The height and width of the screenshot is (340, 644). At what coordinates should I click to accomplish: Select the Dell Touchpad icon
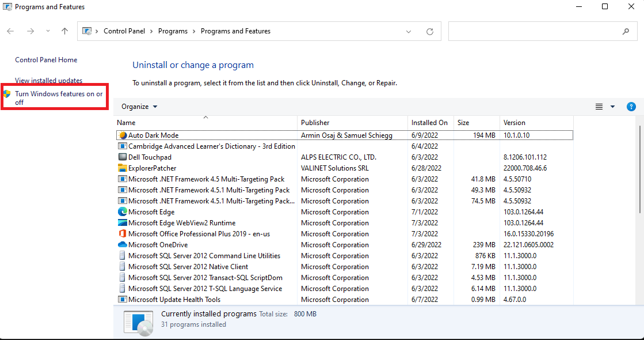click(x=123, y=157)
